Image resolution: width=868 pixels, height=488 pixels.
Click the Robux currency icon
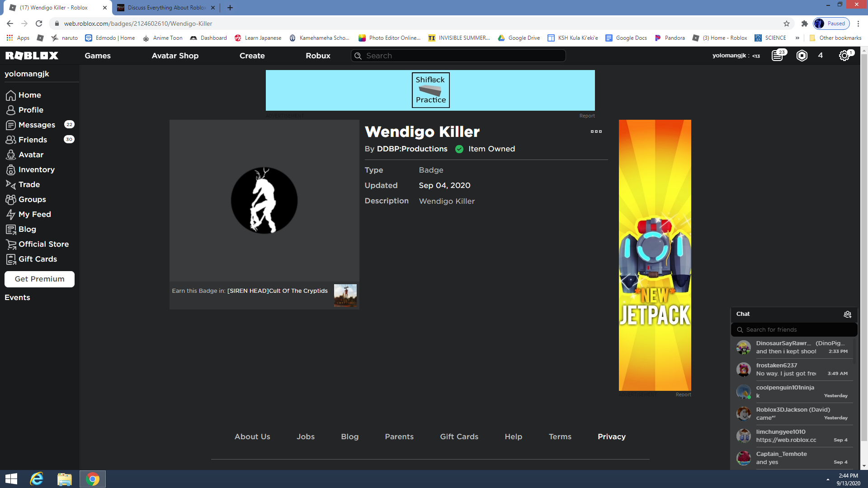coord(802,56)
